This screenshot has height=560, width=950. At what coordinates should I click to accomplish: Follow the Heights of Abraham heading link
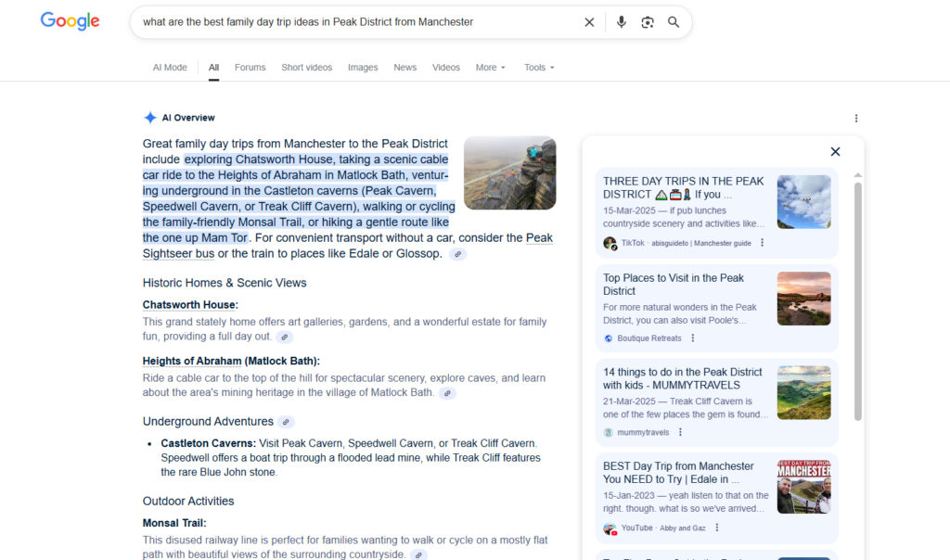pyautogui.click(x=192, y=362)
